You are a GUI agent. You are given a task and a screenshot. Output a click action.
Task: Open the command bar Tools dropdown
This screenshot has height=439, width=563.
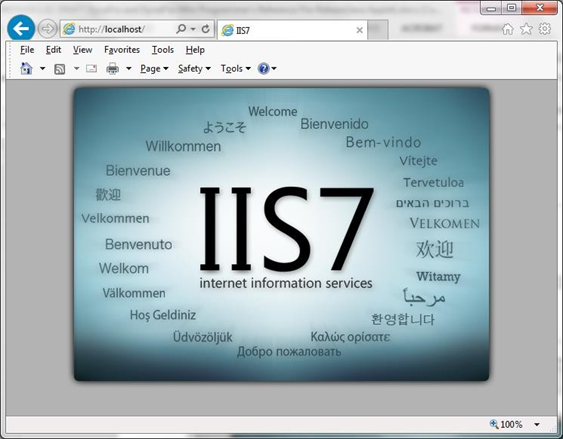[x=236, y=69]
